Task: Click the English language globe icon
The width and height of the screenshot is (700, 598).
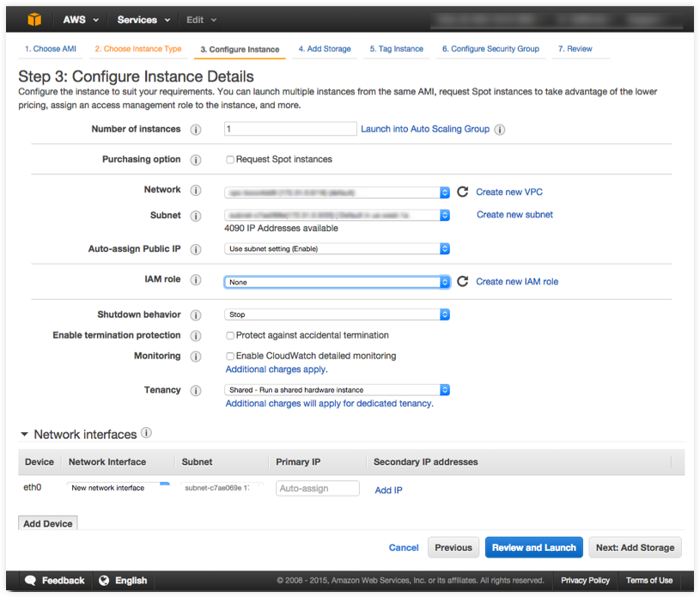Action: [104, 580]
